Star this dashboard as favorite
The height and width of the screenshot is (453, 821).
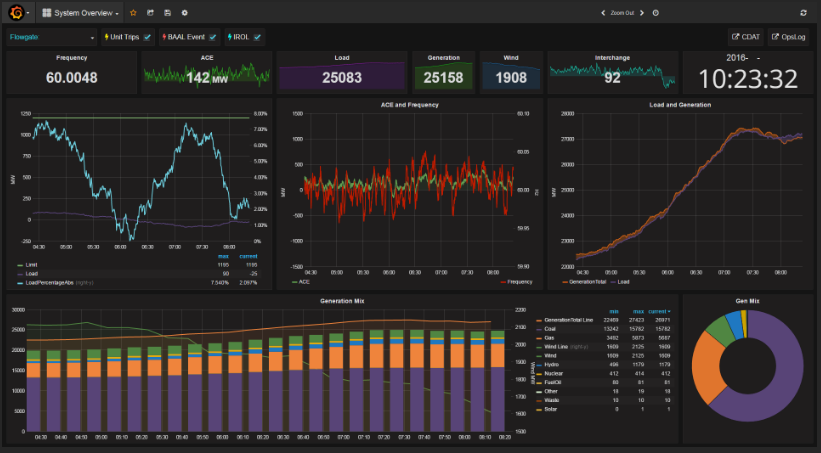(134, 13)
